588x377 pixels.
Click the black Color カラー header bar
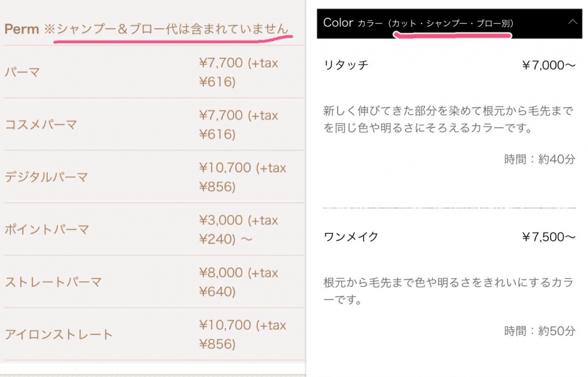tap(449, 24)
